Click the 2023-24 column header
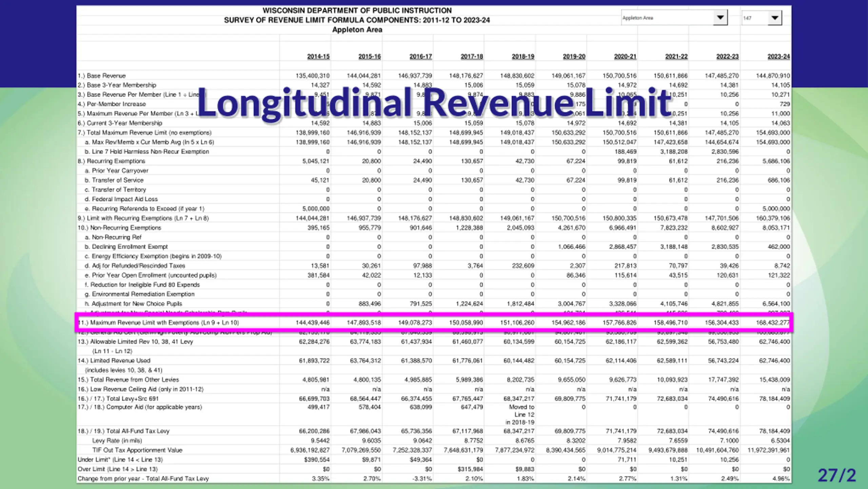This screenshot has width=868, height=489. [x=778, y=56]
